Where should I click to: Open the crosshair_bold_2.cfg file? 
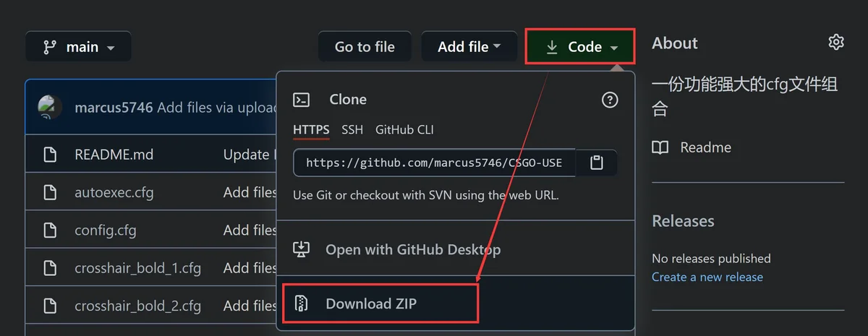click(137, 306)
